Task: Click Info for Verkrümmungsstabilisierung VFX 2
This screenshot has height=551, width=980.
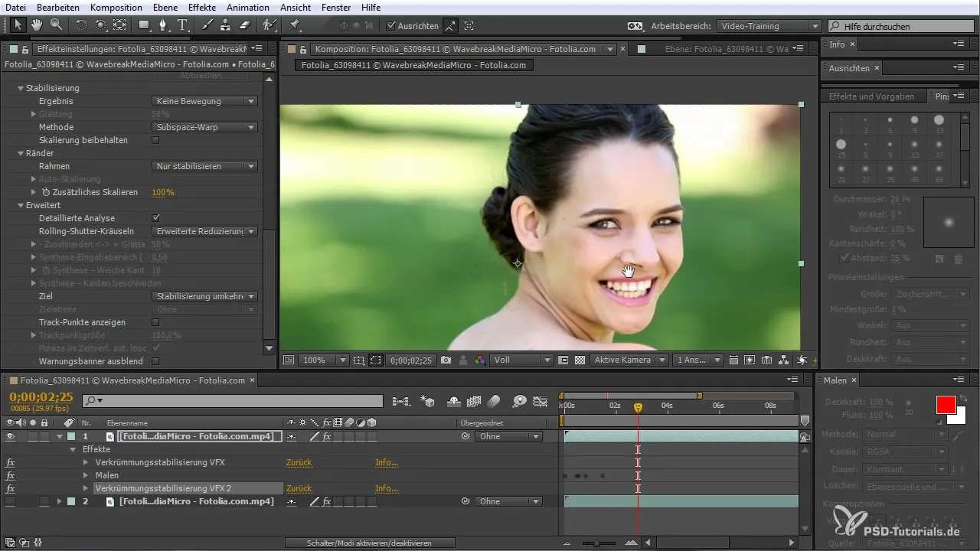Action: coord(387,488)
